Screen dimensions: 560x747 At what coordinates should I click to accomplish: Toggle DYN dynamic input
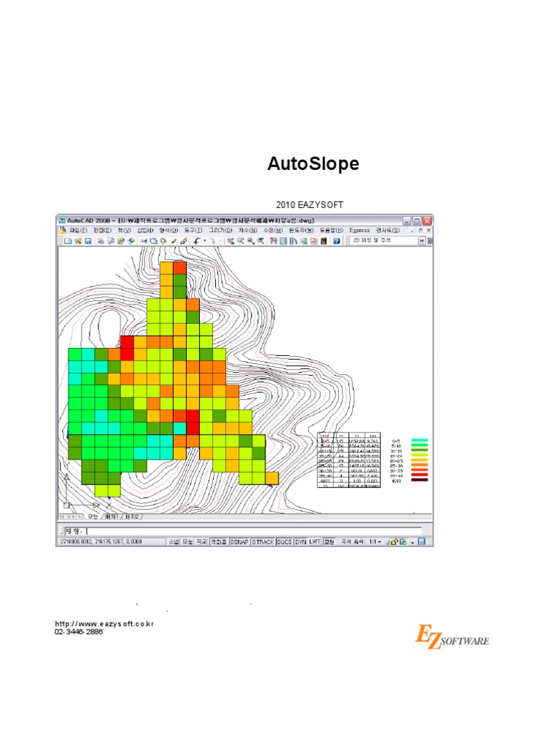[x=301, y=542]
